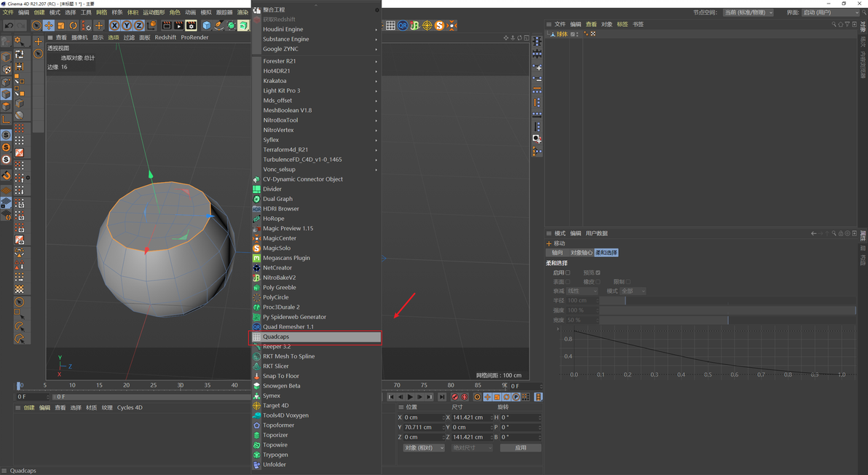The width and height of the screenshot is (868, 475).
Task: Click the Undo arrow icon
Action: [8, 25]
